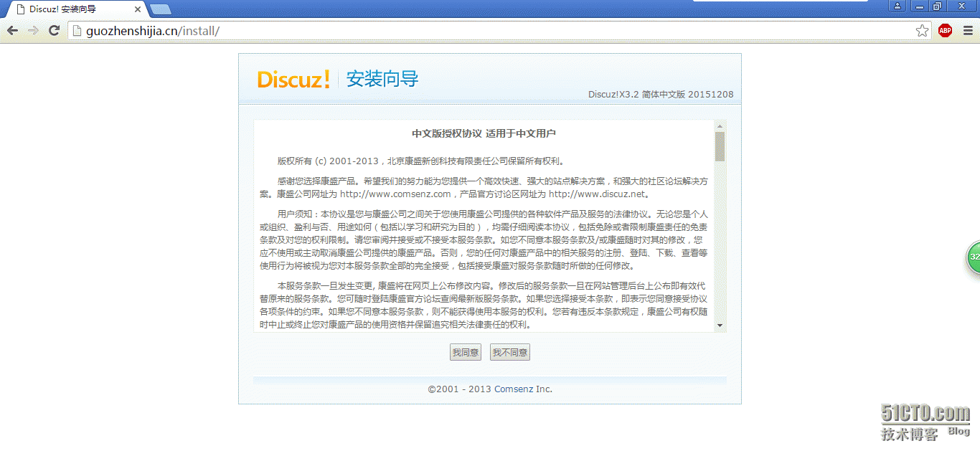Click the green floating badge at right edge

coord(974,257)
